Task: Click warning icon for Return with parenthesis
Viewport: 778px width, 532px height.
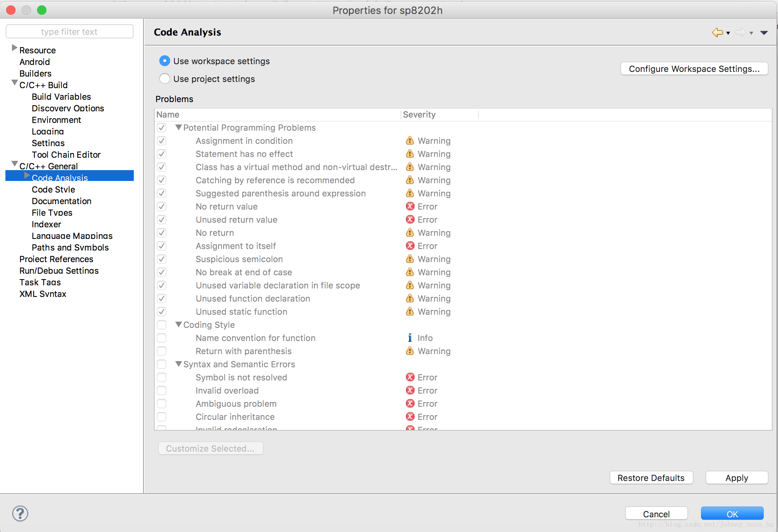Action: 410,351
